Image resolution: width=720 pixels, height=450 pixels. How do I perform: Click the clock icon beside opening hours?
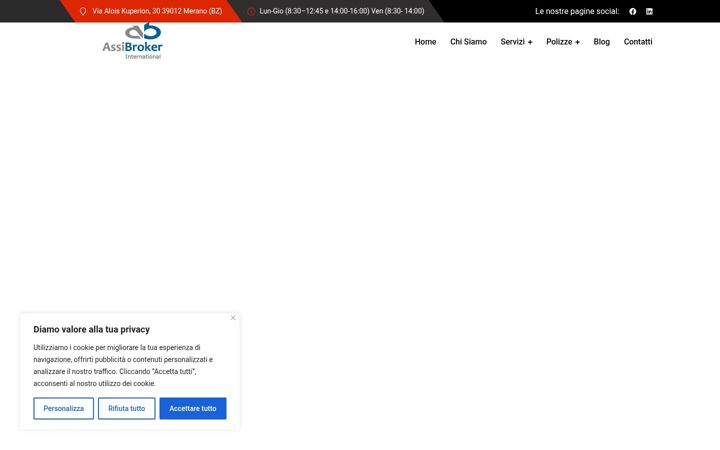point(251,11)
